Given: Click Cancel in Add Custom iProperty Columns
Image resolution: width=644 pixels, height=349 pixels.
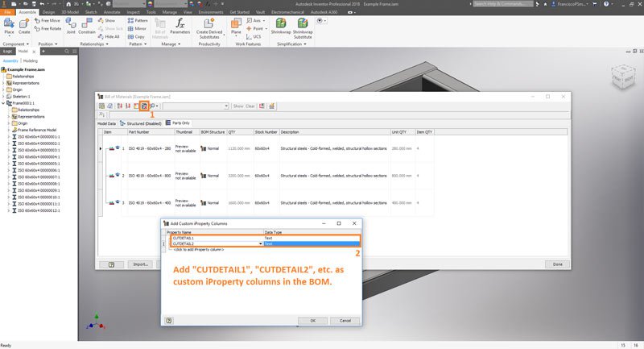Looking at the screenshot, I should tap(345, 321).
